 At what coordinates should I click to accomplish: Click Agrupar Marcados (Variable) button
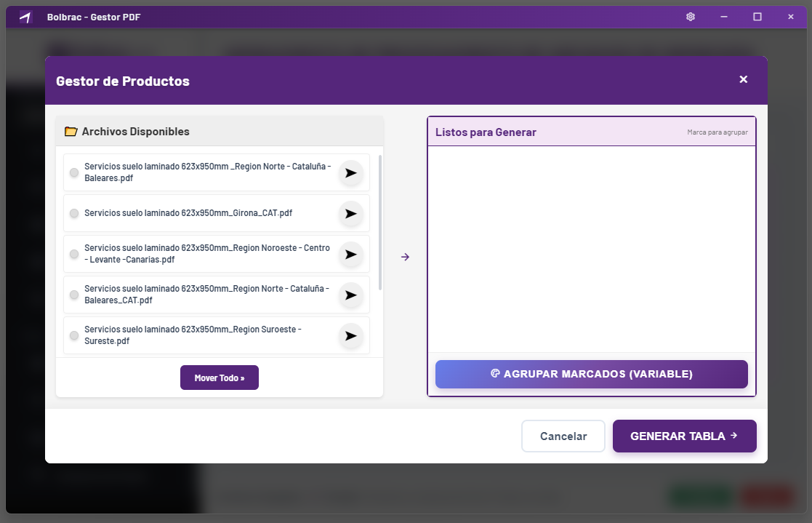(592, 374)
